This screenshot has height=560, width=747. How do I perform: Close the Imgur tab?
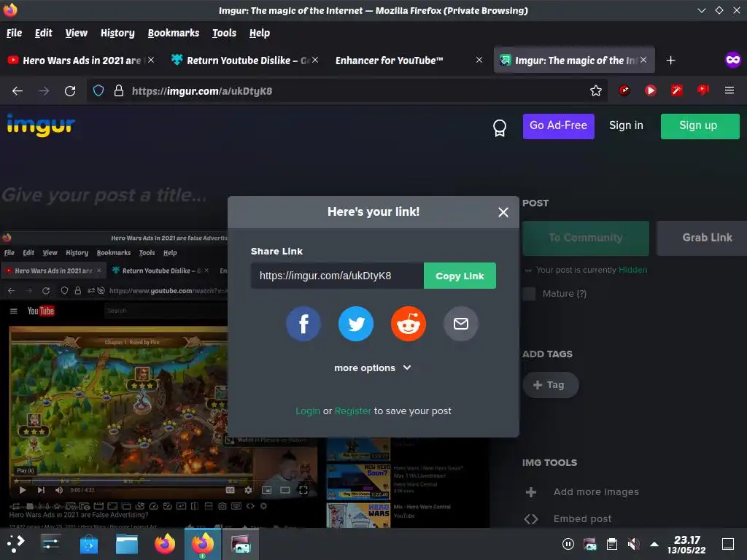coord(643,60)
